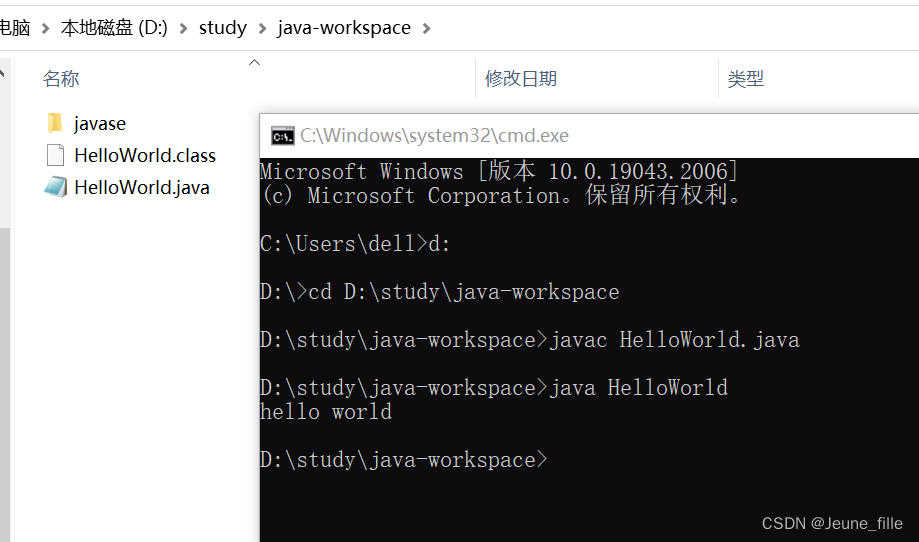The width and height of the screenshot is (919, 542).
Task: Click the hello world output line
Action: [326, 412]
